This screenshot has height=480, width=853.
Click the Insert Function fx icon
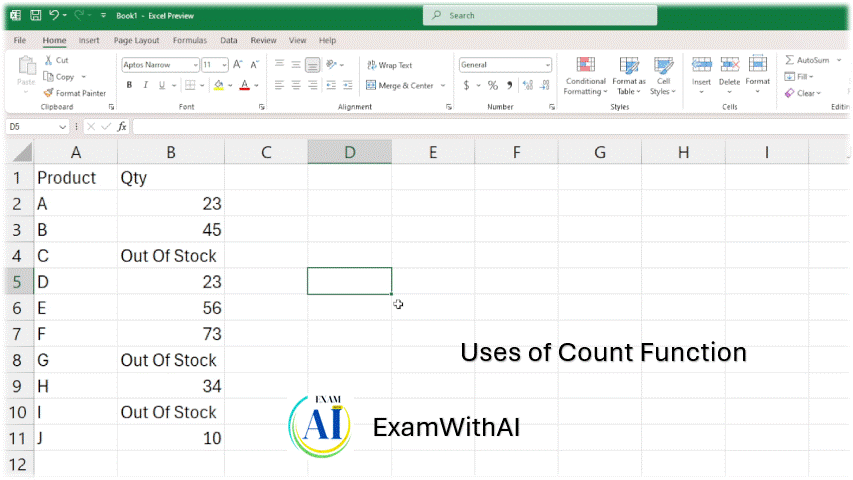click(x=122, y=127)
